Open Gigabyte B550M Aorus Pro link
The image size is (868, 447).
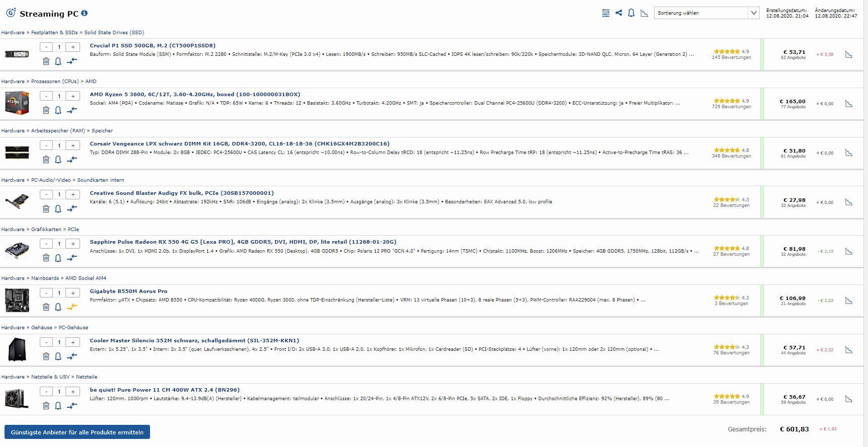point(128,291)
